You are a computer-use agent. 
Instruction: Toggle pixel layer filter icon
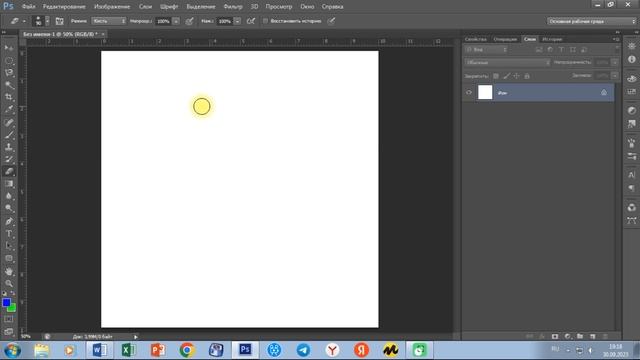[539, 49]
